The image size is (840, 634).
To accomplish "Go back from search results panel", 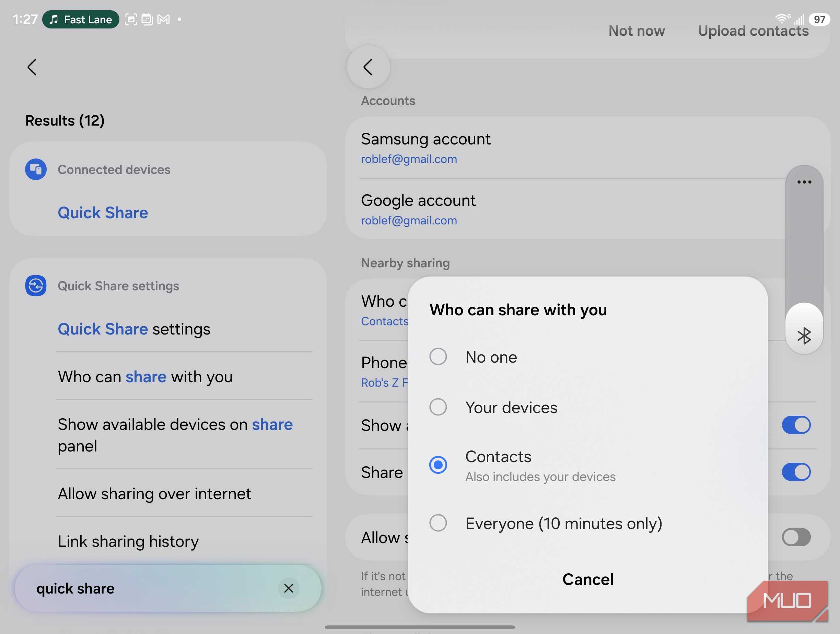I will [32, 67].
